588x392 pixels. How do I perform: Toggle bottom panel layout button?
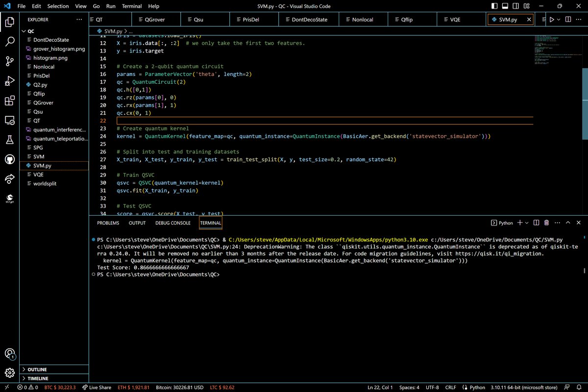505,6
